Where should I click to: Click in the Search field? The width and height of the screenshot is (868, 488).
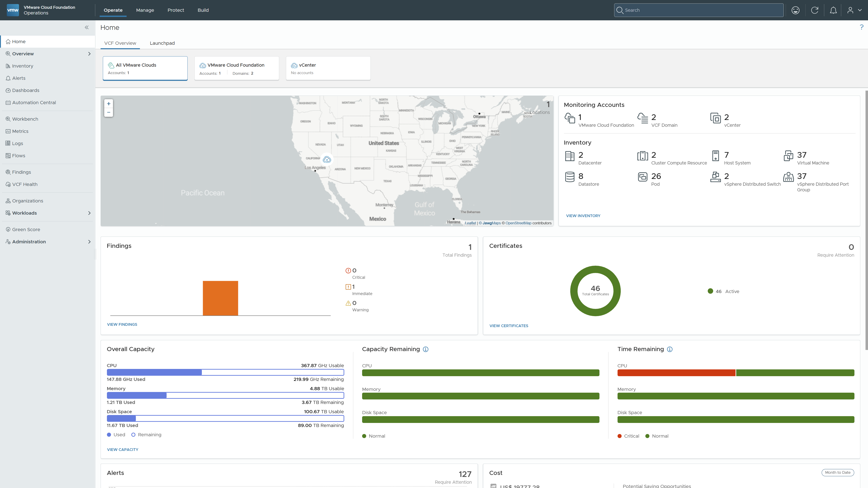point(698,10)
